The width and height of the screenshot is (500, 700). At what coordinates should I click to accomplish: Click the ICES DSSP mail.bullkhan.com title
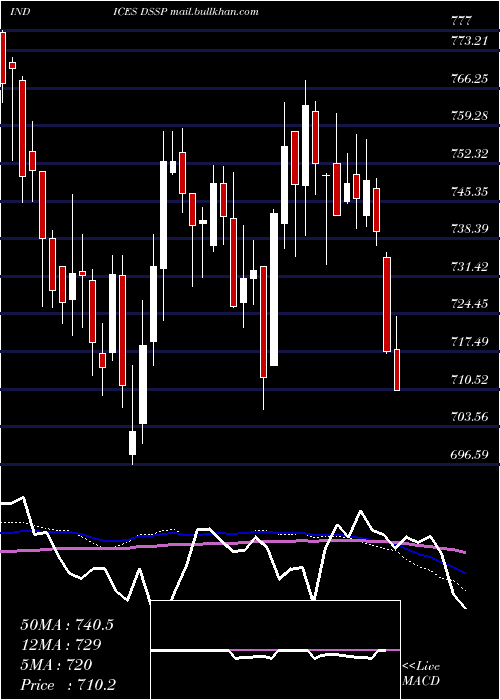[186, 11]
